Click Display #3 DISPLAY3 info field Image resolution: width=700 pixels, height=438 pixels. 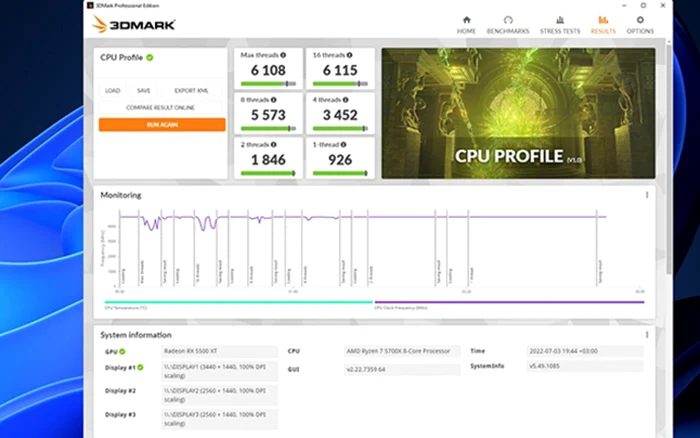click(x=219, y=419)
